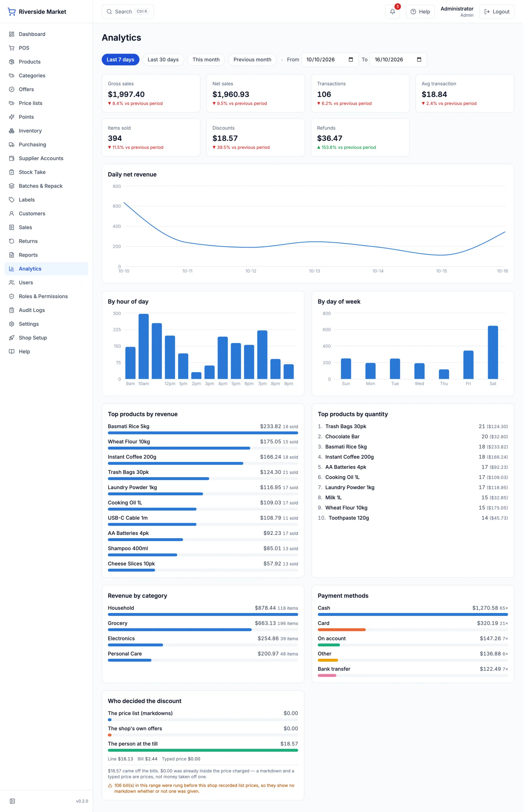Select the Last 30 days range
The height and width of the screenshot is (812, 523).
click(x=163, y=59)
